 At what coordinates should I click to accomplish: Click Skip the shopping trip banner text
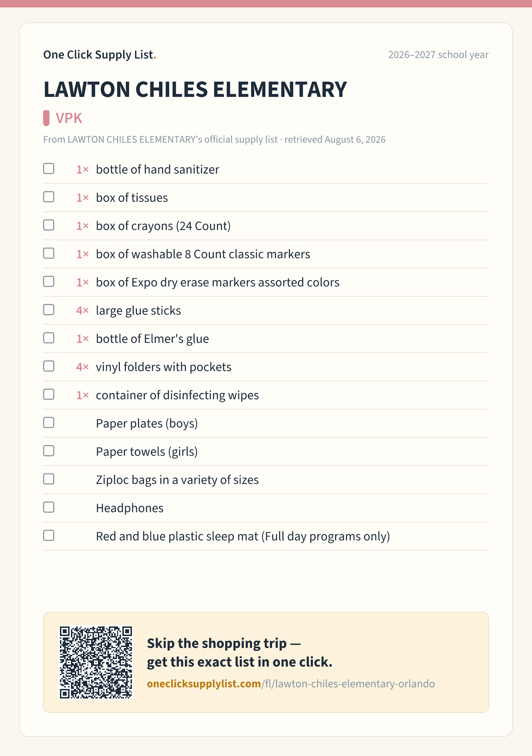[240, 653]
